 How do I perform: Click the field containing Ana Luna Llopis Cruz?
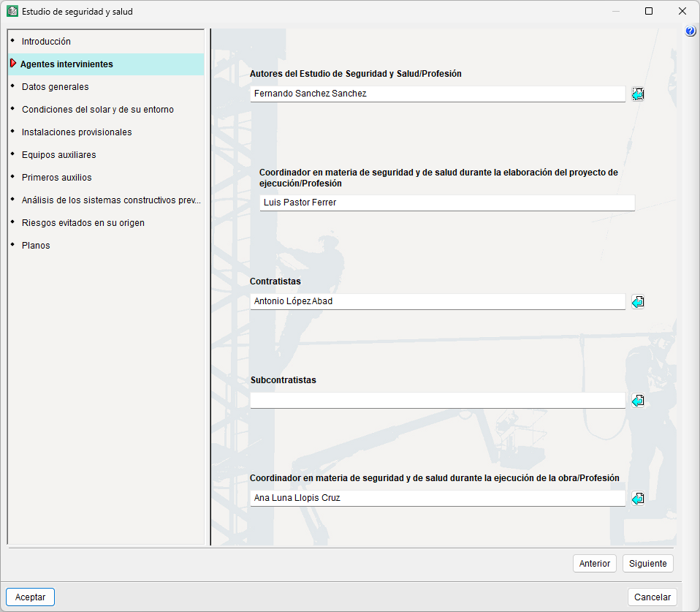pyautogui.click(x=438, y=498)
